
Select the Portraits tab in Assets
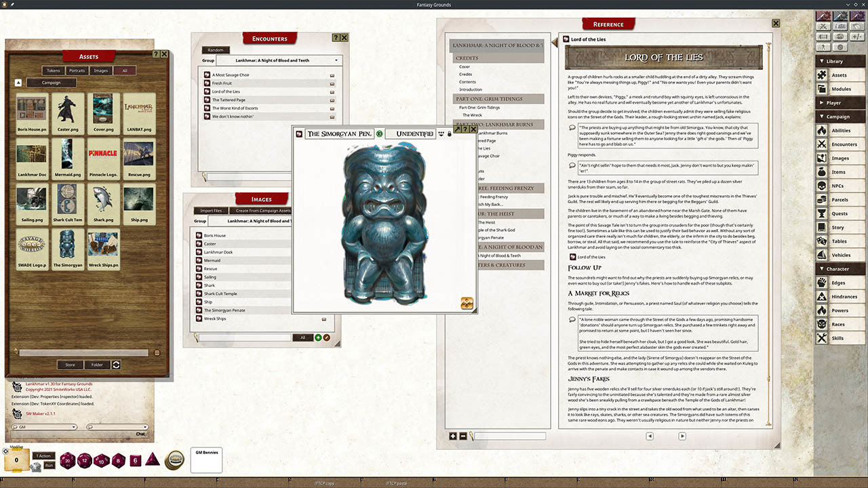click(77, 70)
